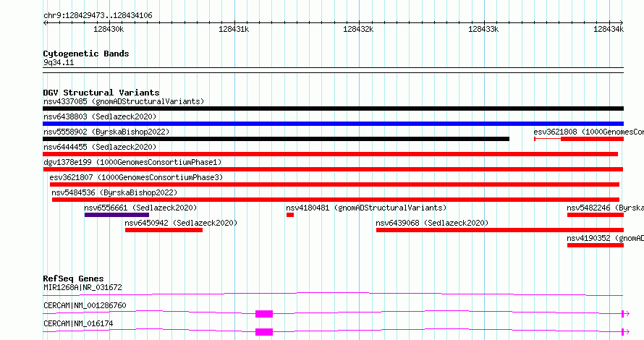The width and height of the screenshot is (644, 340).
Task: Click the red bar of dgv1378e199
Action: coord(333,169)
